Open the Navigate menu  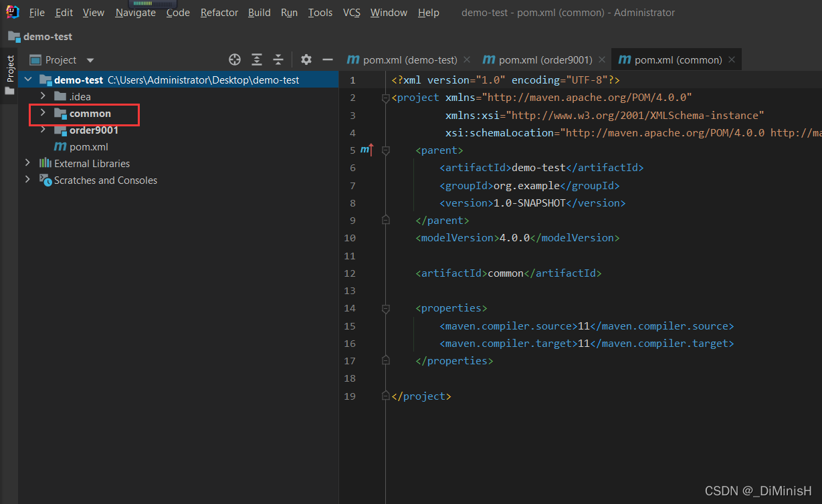pyautogui.click(x=136, y=13)
